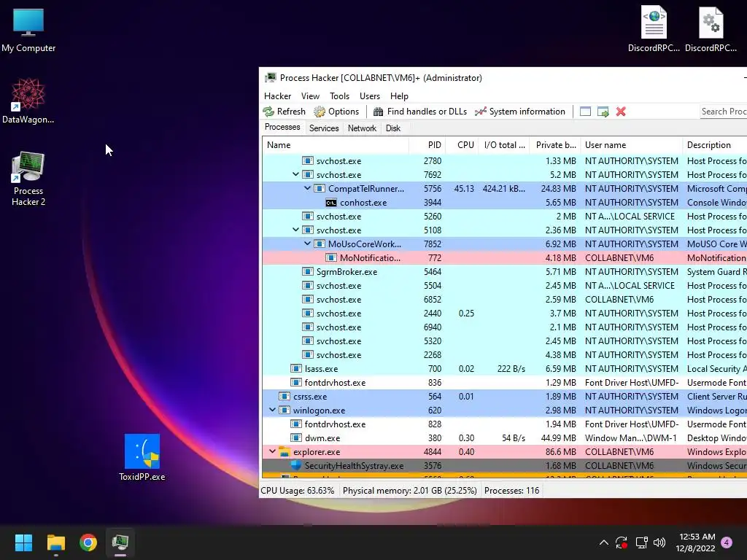Select the DiscordRPC settings file icon with gears
This screenshot has width=747, height=560.
(711, 28)
